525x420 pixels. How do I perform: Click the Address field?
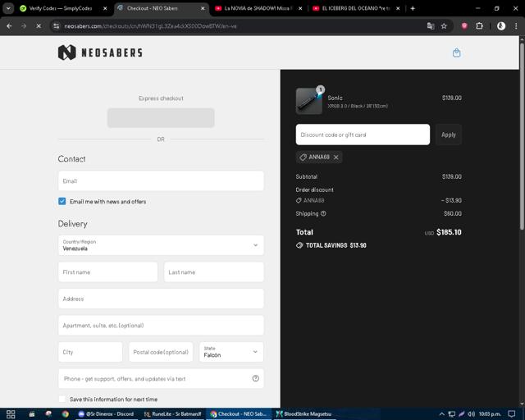point(161,299)
